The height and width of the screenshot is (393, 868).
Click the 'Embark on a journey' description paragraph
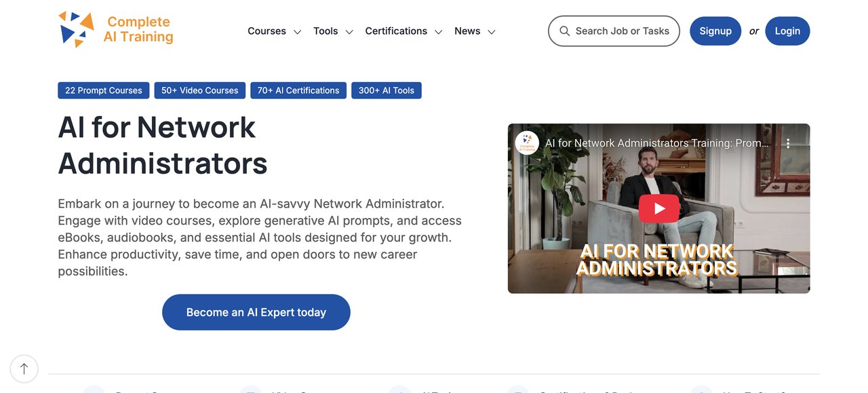click(x=260, y=238)
